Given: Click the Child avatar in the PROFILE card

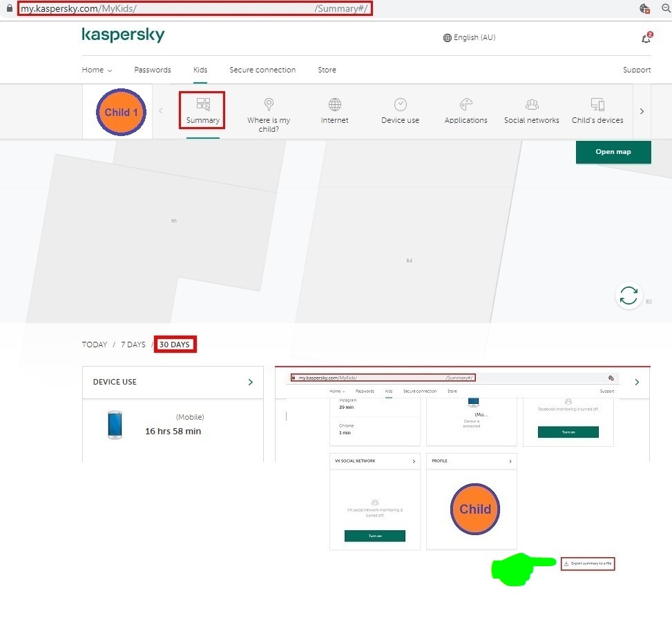Looking at the screenshot, I should (x=475, y=509).
